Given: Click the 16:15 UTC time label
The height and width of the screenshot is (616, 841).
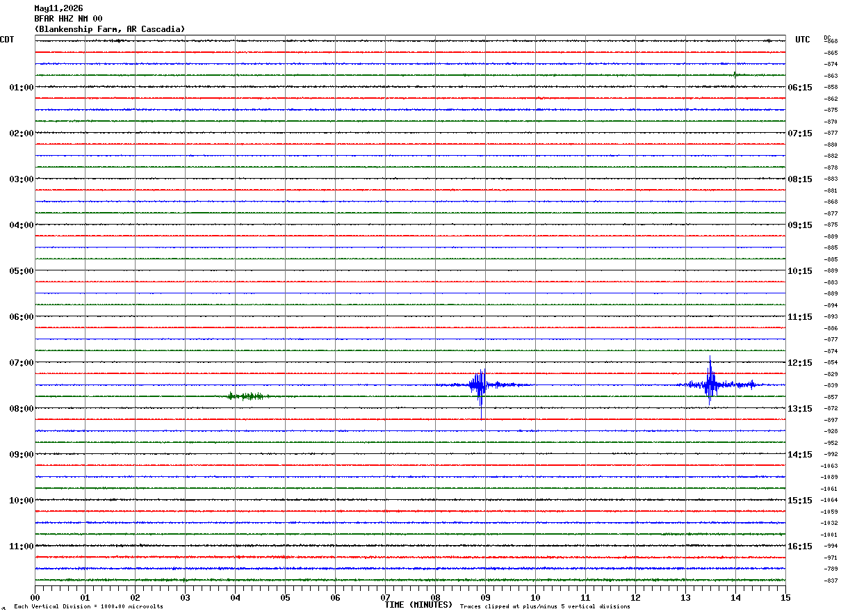Looking at the screenshot, I should pyautogui.click(x=800, y=546).
